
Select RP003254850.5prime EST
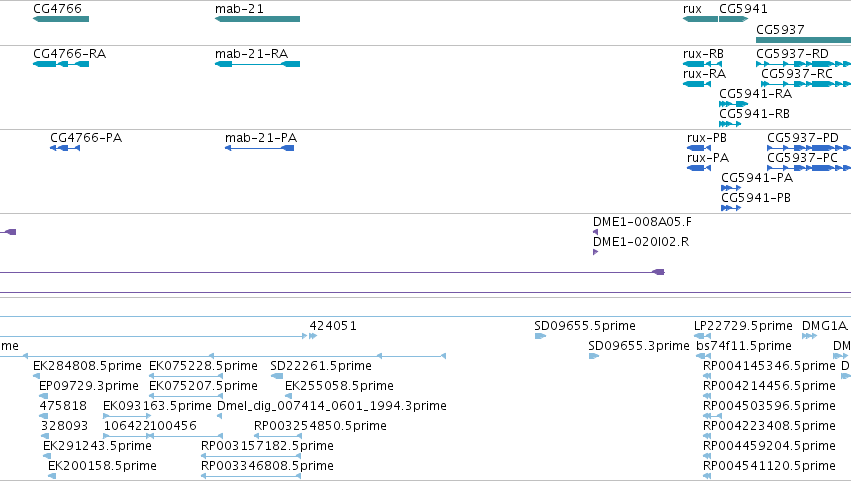pyautogui.click(x=278, y=436)
